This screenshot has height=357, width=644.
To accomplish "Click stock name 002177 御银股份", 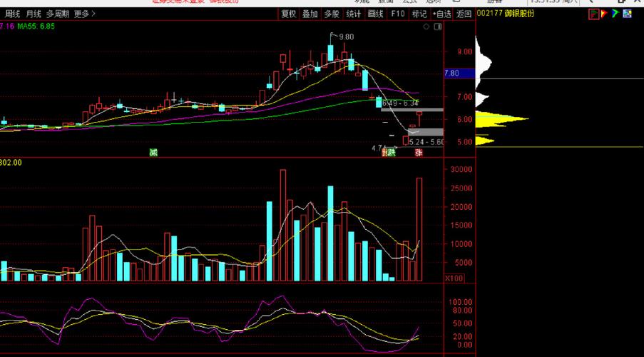I will pyautogui.click(x=505, y=14).
